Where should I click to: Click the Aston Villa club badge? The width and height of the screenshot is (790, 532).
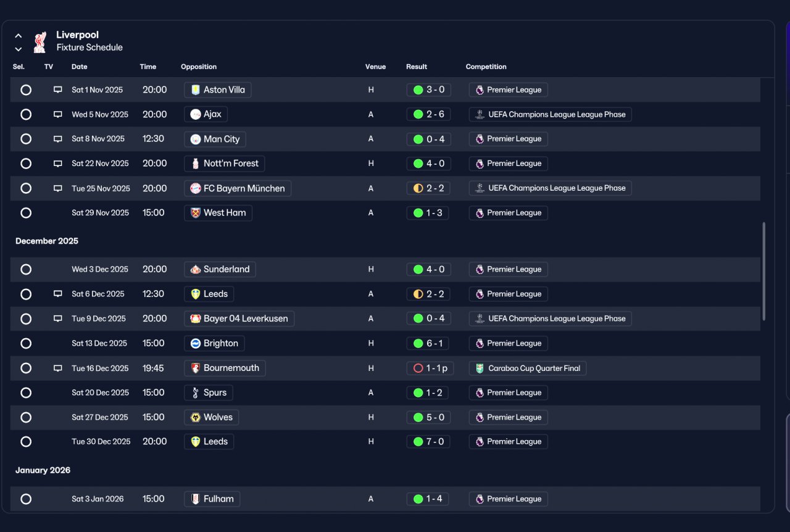click(196, 89)
